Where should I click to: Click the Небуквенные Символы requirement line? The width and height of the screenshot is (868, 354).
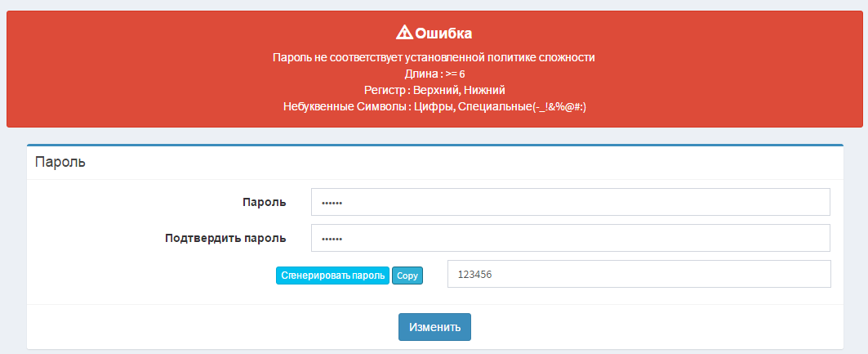[434, 106]
